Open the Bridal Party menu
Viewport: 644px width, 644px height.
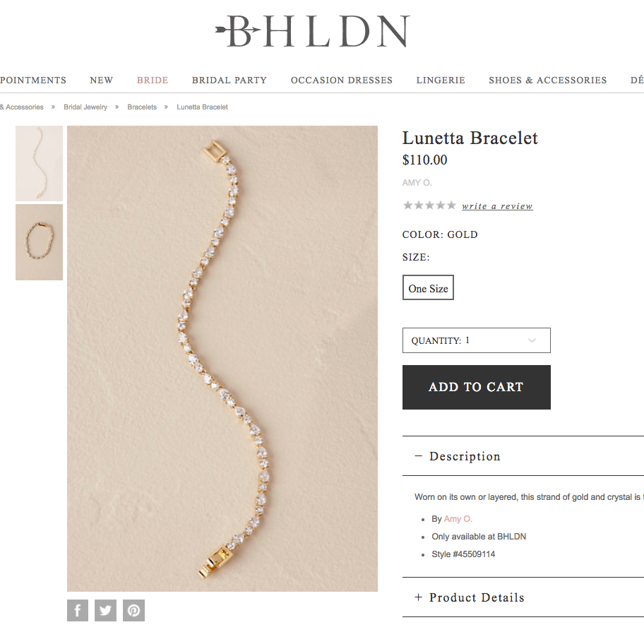pyautogui.click(x=229, y=80)
